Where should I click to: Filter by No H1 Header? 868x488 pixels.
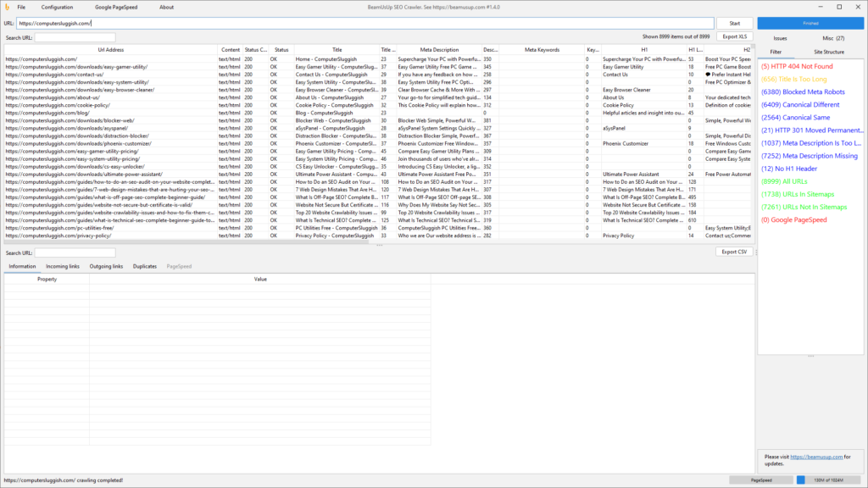point(789,169)
